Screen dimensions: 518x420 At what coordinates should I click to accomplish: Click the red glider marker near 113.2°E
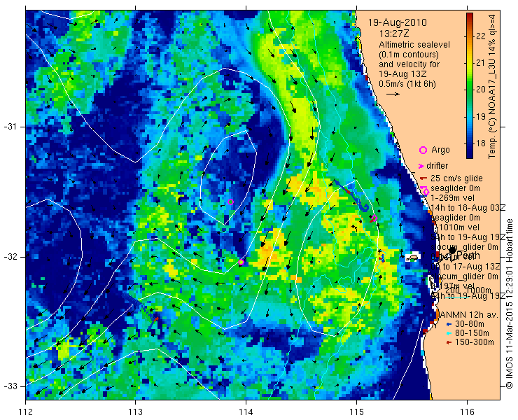(156, 319)
